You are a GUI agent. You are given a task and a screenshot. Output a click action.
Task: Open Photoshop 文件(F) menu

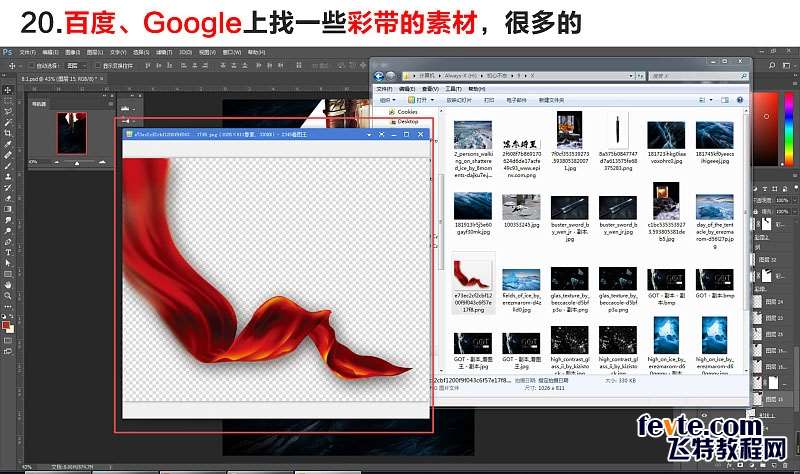pos(28,53)
